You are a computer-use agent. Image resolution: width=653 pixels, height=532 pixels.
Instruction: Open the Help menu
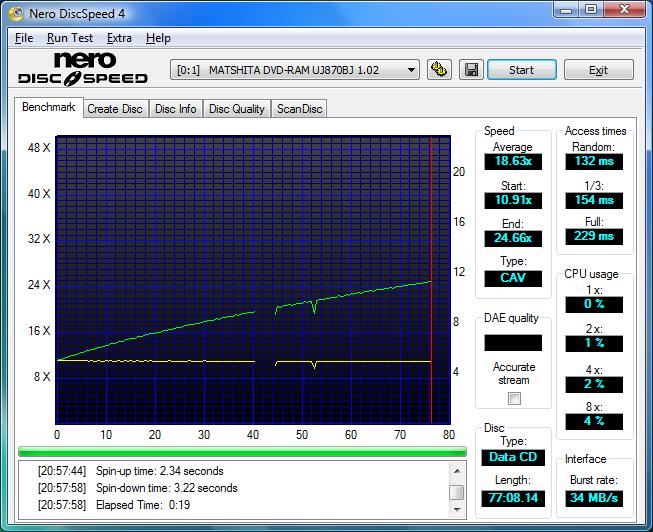[x=158, y=38]
